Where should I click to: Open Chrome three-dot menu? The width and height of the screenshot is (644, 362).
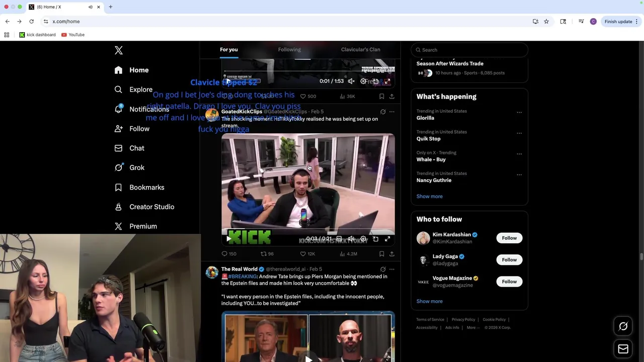636,22
